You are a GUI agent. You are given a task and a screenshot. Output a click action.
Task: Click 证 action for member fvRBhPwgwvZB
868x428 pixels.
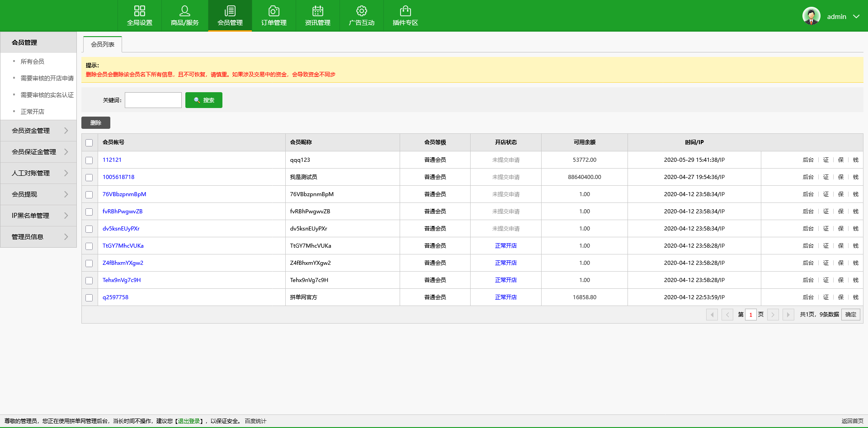(x=826, y=212)
